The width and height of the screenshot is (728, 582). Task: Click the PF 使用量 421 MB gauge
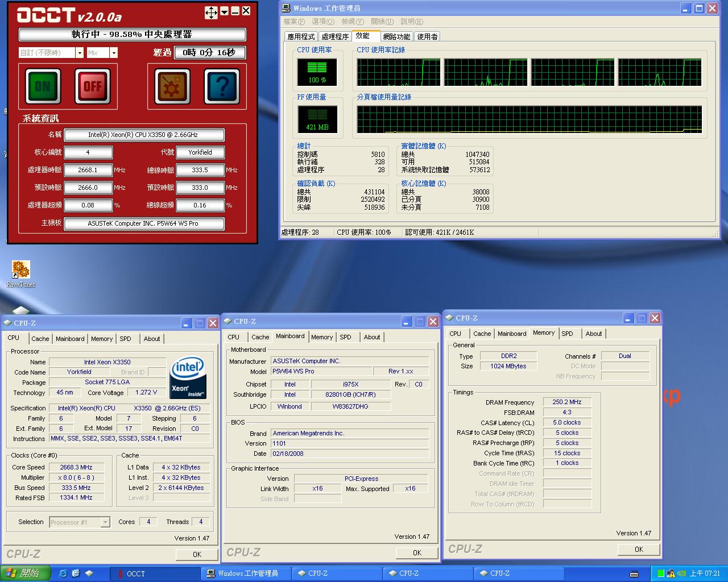pyautogui.click(x=317, y=119)
